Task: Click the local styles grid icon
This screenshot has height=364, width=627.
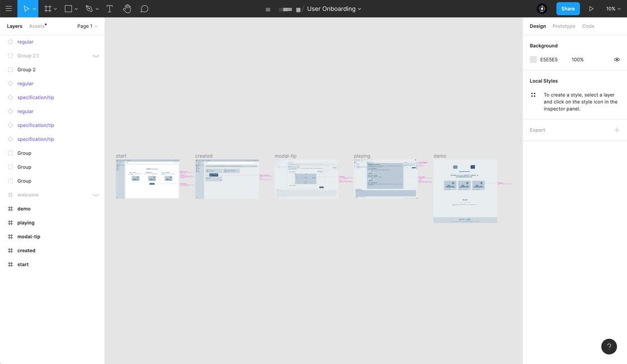Action: pos(533,94)
